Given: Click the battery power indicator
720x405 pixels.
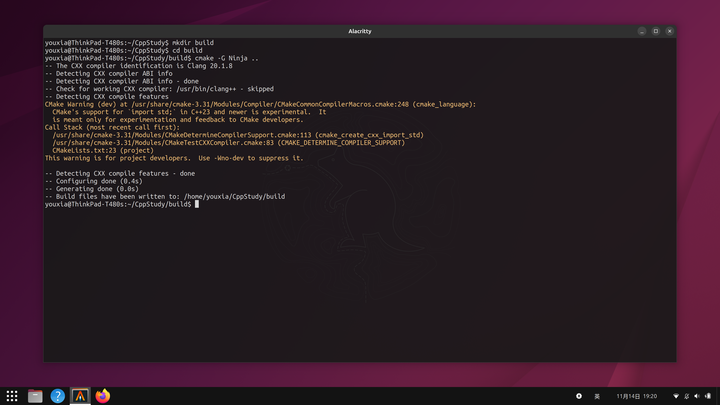Looking at the screenshot, I should point(708,396).
